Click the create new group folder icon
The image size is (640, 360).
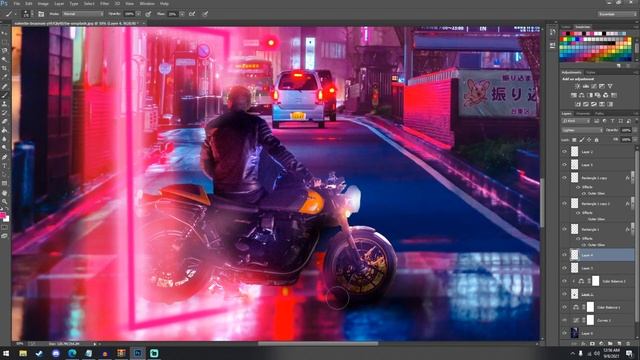pos(610,344)
